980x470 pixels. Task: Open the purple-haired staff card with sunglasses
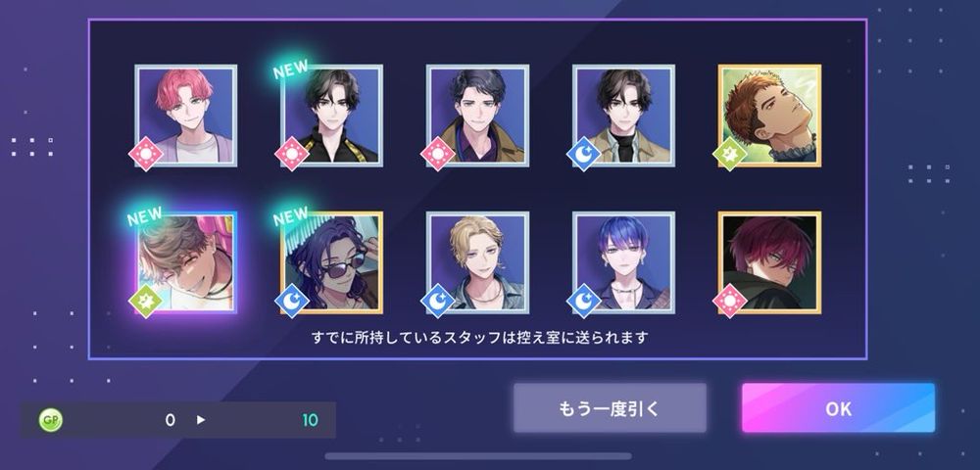tap(332, 262)
